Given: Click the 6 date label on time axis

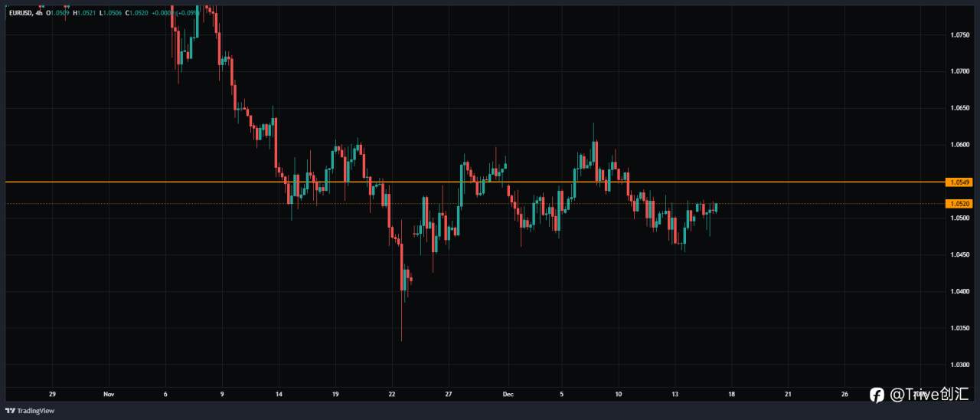Looking at the screenshot, I should pyautogui.click(x=165, y=394).
